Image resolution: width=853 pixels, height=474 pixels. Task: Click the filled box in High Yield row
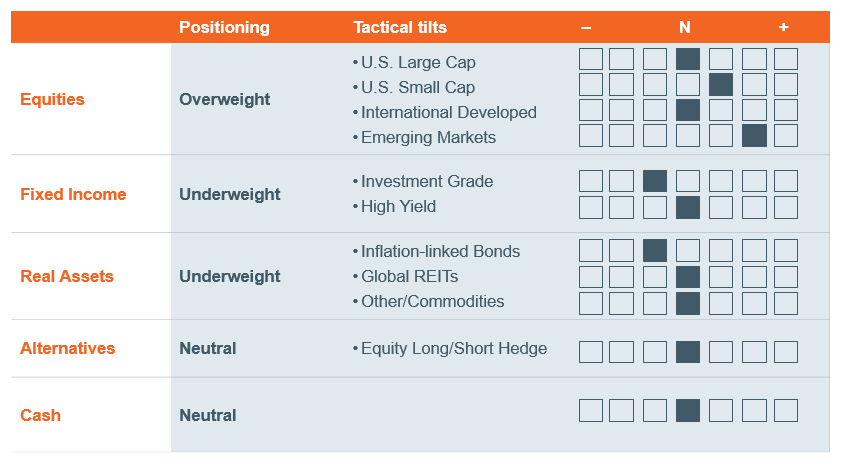coord(688,207)
